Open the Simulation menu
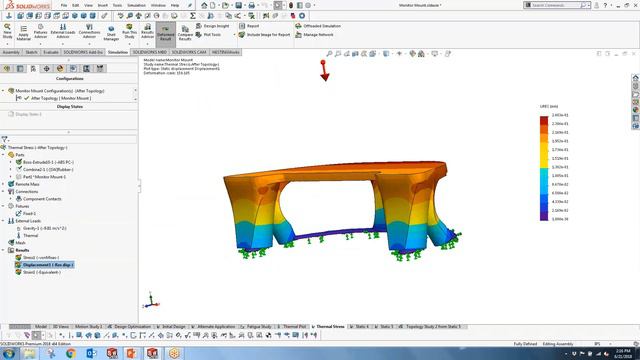 tap(136, 5)
